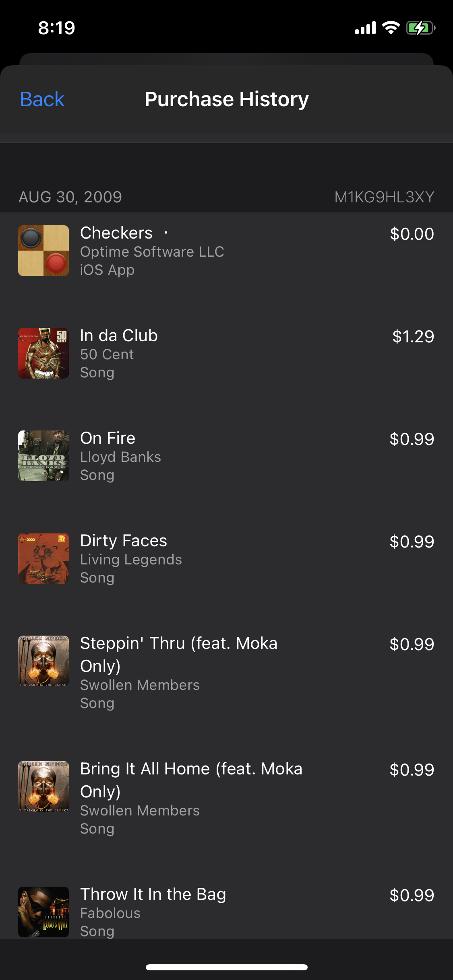453x980 pixels.
Task: Select the Lloyd Banks album cover thumbnail
Action: tap(43, 455)
